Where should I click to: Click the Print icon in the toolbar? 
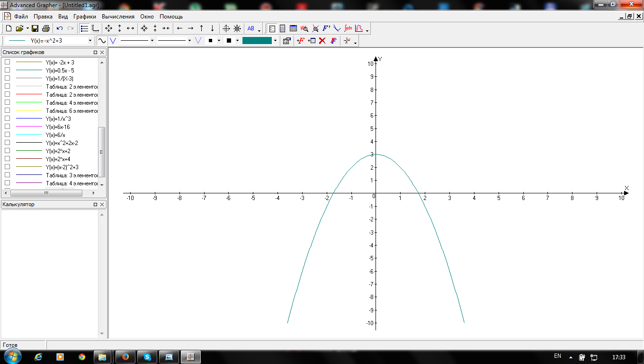pos(46,28)
